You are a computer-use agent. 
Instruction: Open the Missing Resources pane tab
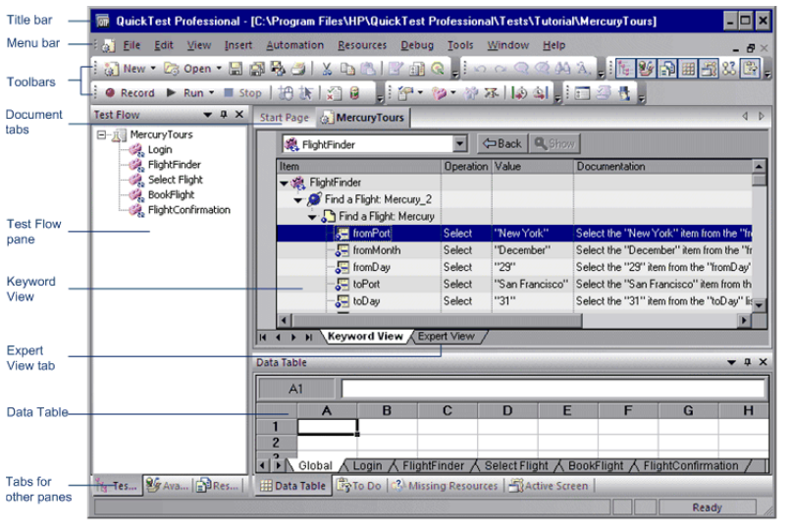tap(446, 486)
